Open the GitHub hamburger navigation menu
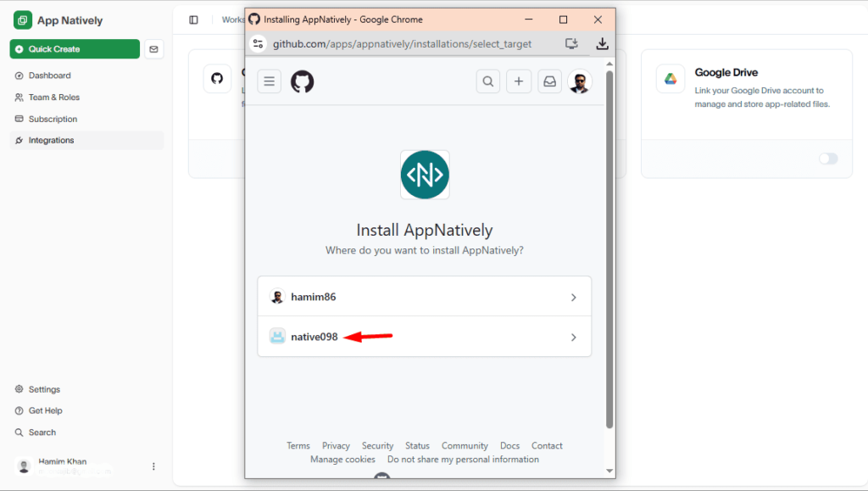 [x=269, y=81]
